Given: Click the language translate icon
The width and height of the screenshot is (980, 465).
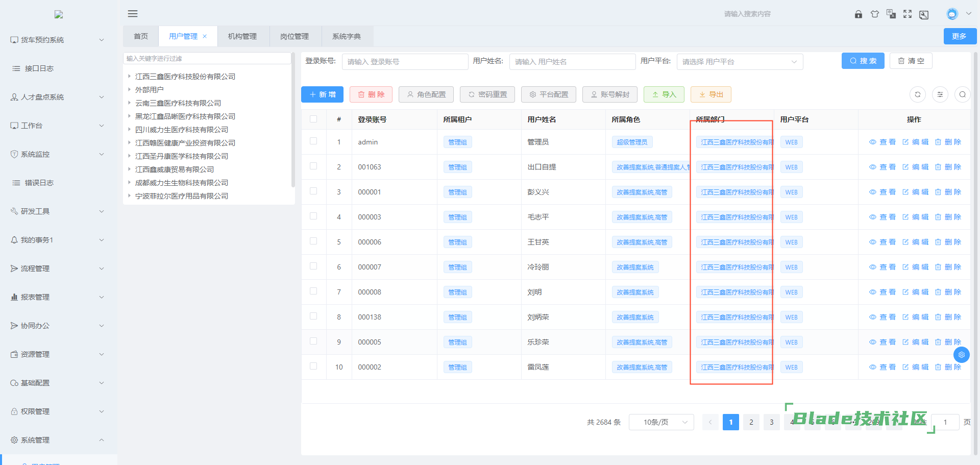Looking at the screenshot, I should pyautogui.click(x=891, y=14).
